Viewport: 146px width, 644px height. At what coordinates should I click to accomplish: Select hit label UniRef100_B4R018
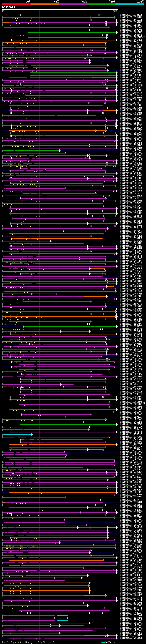click(x=131, y=198)
